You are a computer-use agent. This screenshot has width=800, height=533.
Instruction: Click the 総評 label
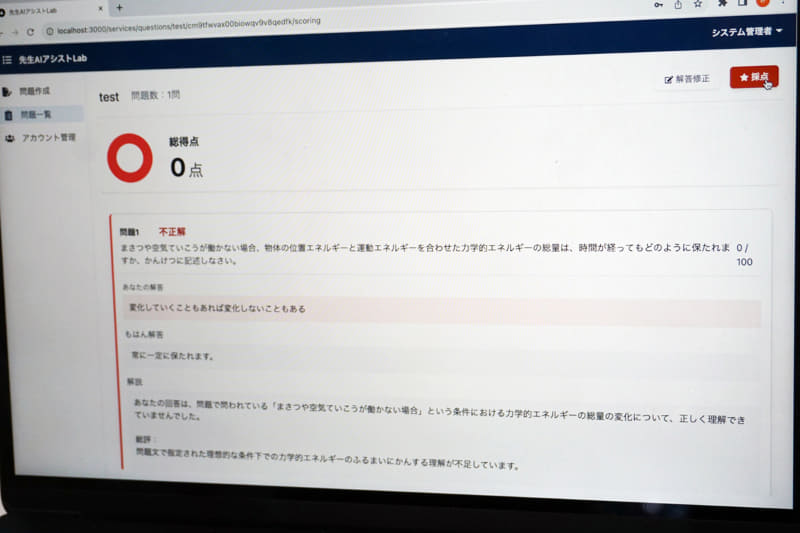click(x=144, y=439)
